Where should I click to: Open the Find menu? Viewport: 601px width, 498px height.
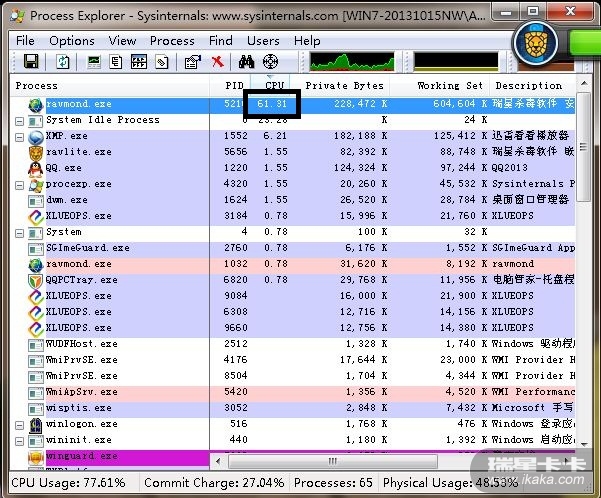tap(221, 41)
